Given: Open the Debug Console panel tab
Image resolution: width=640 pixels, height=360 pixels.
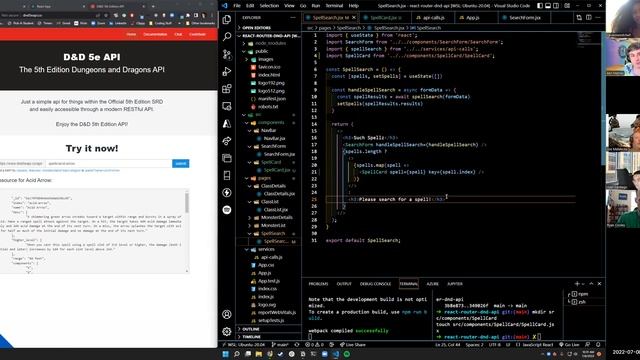Looking at the screenshot, I should [x=375, y=284].
